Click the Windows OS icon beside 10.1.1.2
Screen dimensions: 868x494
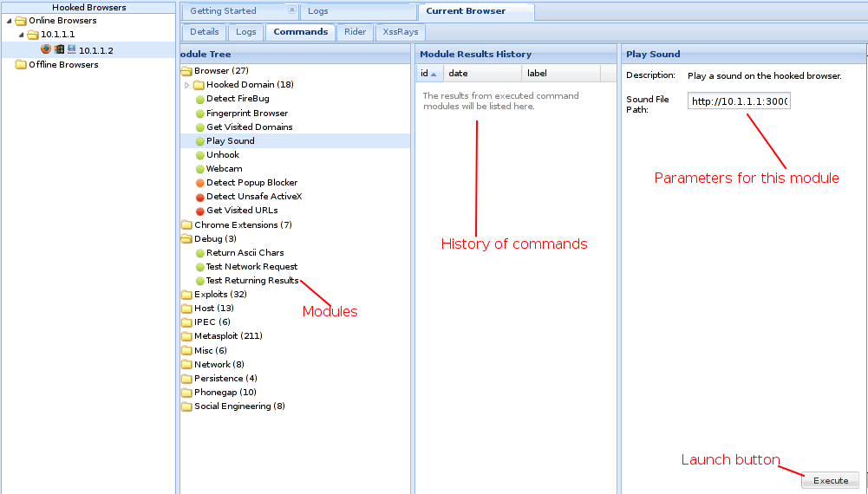click(x=59, y=49)
